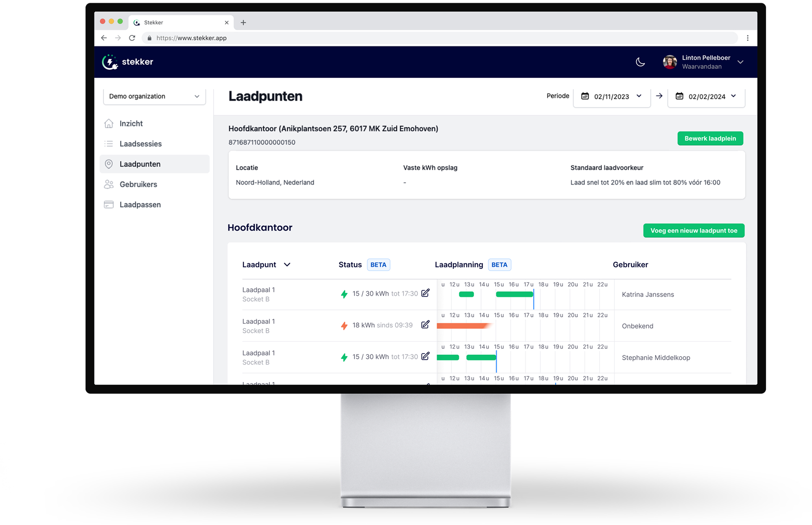Reload the page in the browser
Image resolution: width=812 pixels, height=525 pixels.
[132, 38]
